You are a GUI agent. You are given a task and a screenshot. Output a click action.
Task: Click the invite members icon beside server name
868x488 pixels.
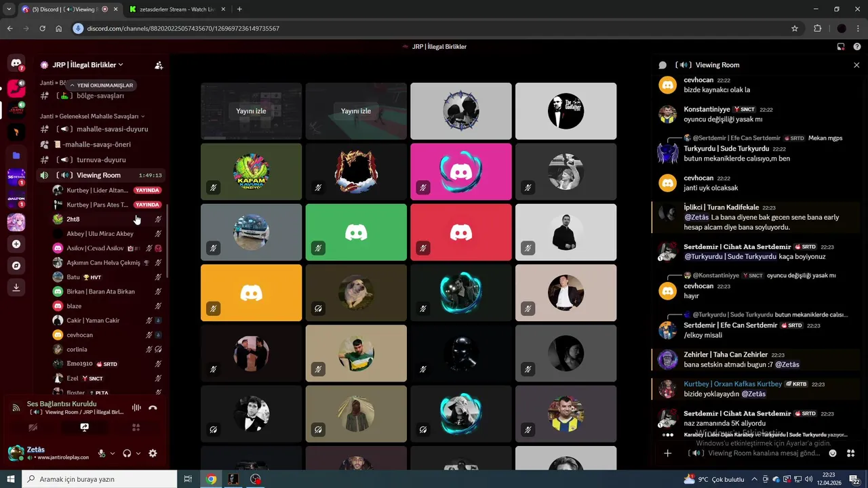coord(159,65)
